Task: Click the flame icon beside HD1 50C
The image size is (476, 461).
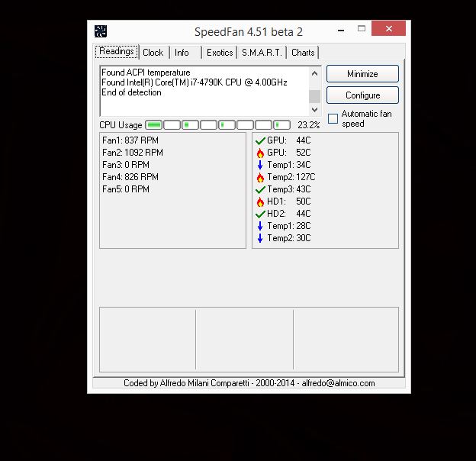Action: tap(260, 201)
